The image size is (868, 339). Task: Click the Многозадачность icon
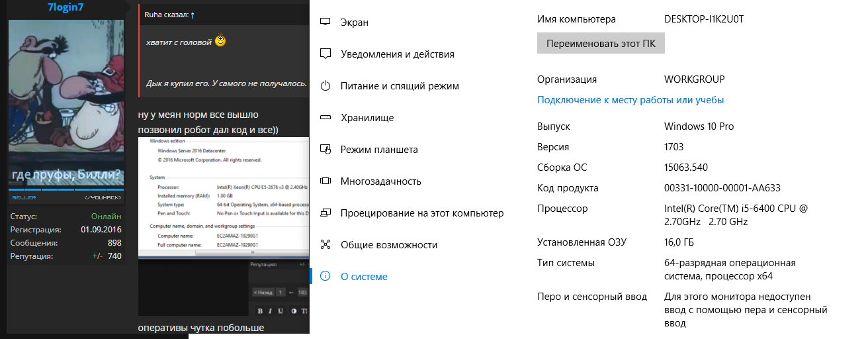[325, 181]
